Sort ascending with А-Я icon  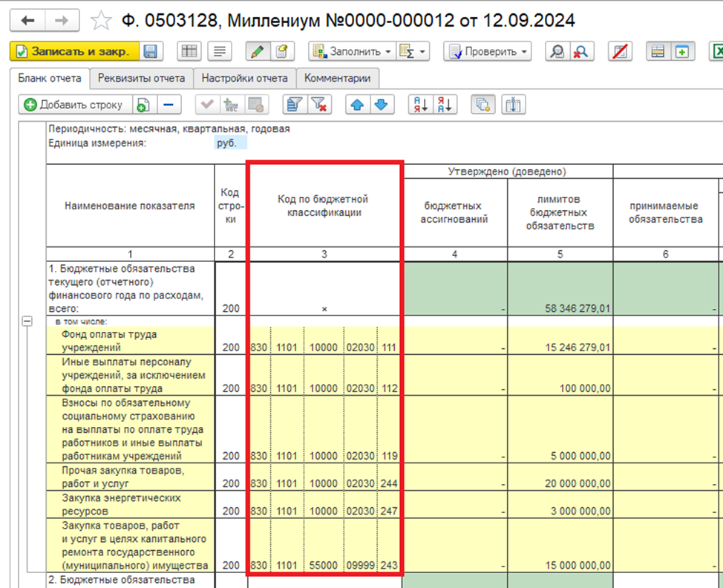click(421, 105)
